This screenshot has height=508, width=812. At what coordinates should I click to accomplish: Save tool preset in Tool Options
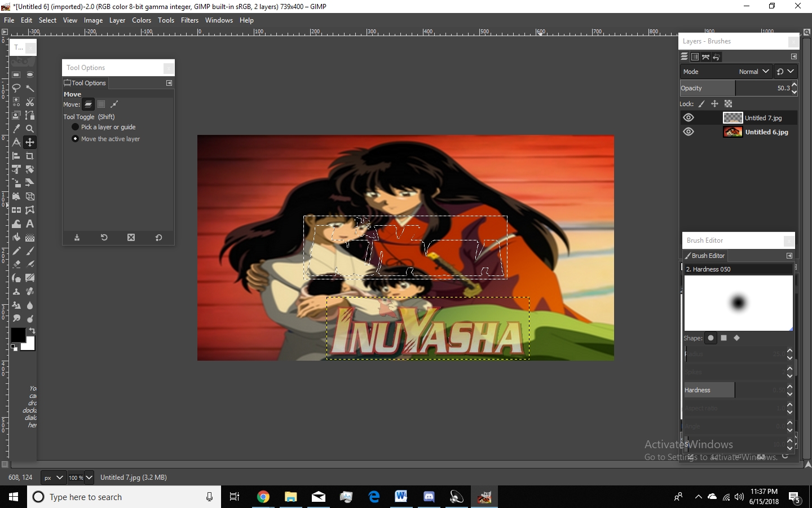pos(77,238)
